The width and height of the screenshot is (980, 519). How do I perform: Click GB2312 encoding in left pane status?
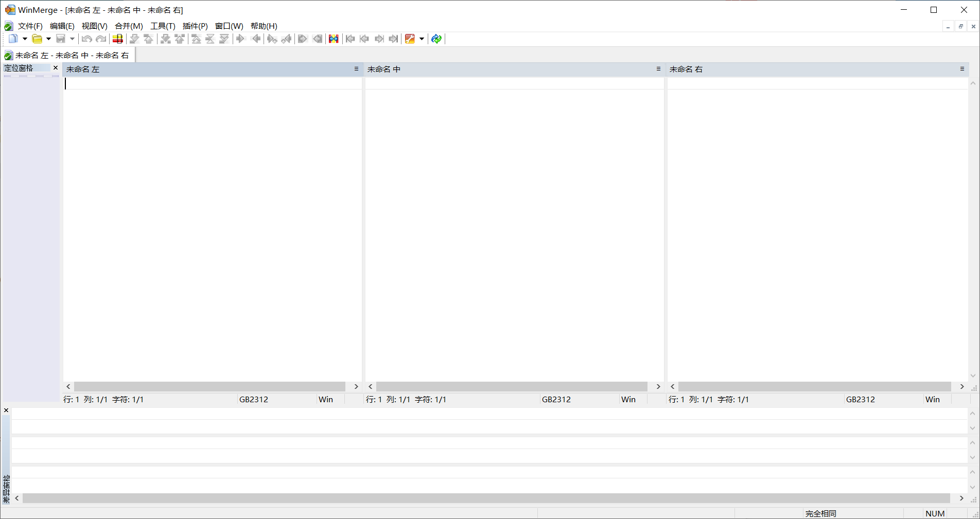tap(254, 400)
